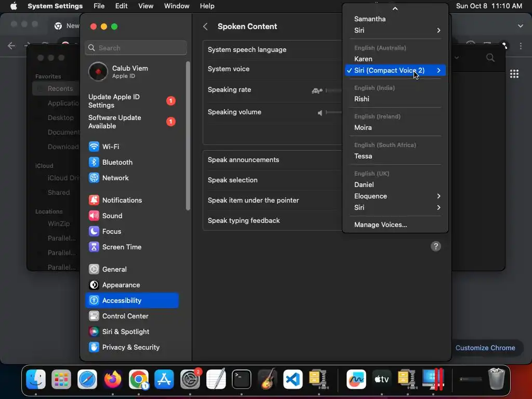Select Recents in Finder window sidebar
This screenshot has height=399, width=532.
56,88
